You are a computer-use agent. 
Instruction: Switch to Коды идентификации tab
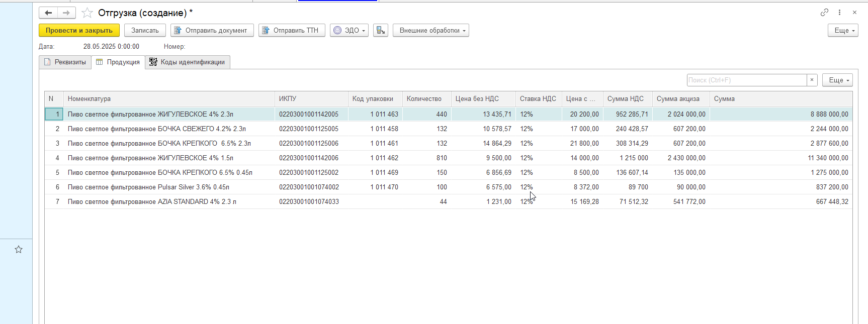pyautogui.click(x=188, y=62)
